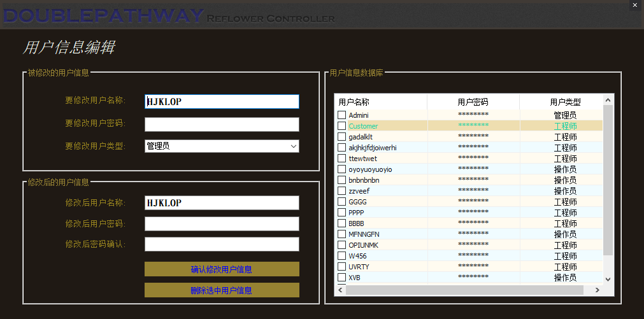The width and height of the screenshot is (644, 319).
Task: Select the ttewtwet user name
Action: 362,159
